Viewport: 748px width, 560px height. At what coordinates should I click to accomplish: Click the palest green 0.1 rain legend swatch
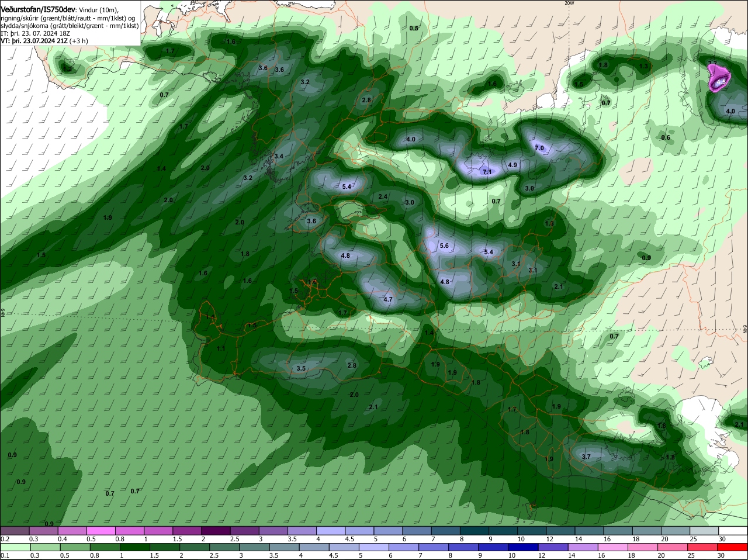tap(14, 547)
